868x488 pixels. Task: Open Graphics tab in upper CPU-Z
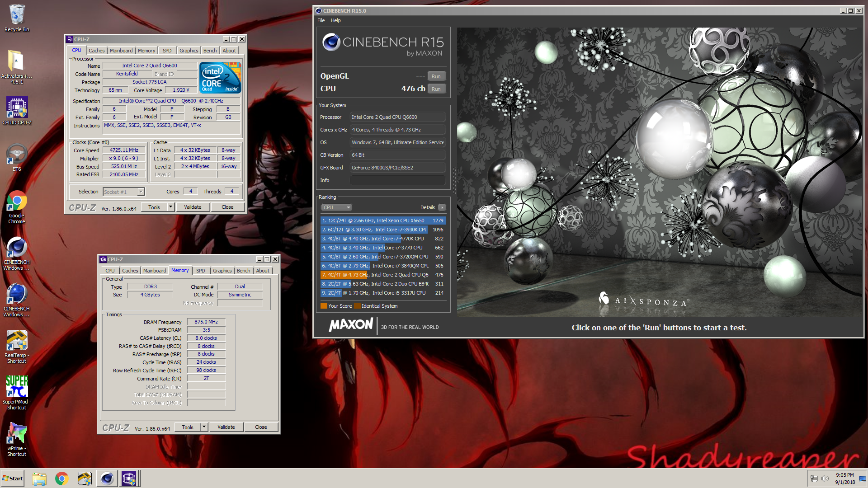point(189,51)
